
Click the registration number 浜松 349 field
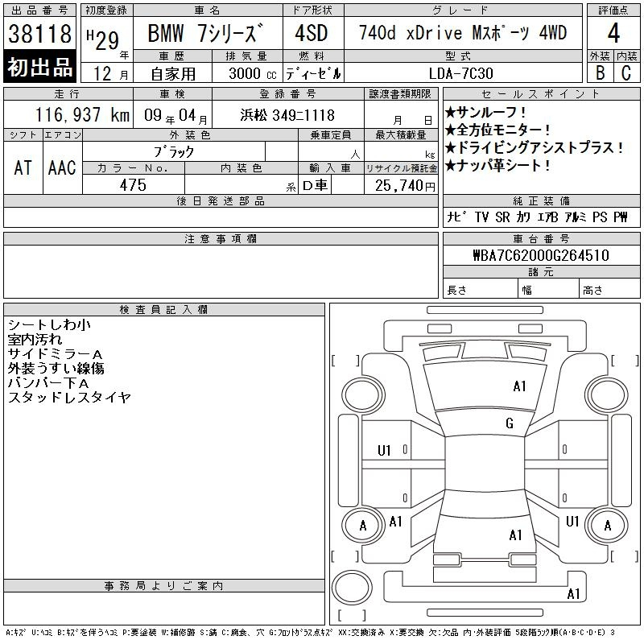[287, 115]
